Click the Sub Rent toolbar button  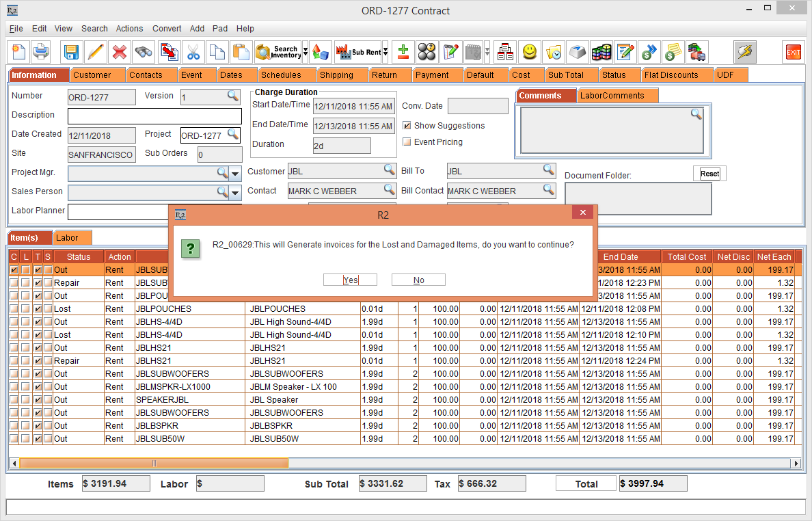coord(358,52)
